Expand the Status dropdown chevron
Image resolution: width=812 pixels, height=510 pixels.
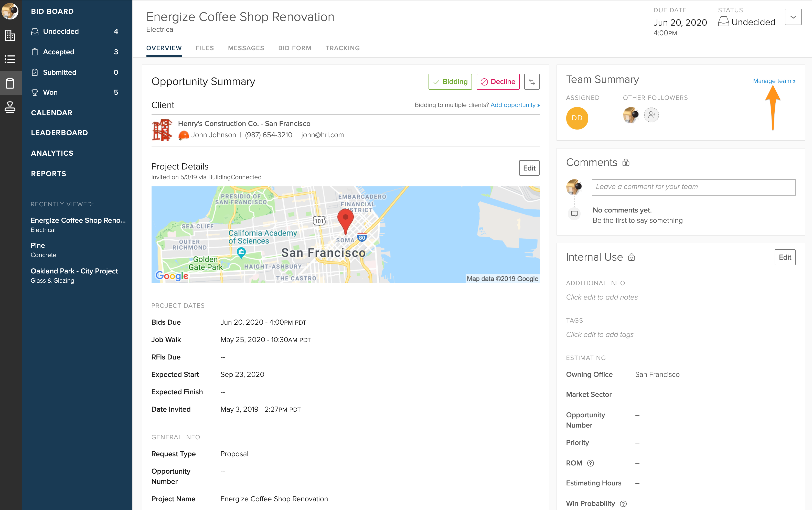tap(793, 17)
